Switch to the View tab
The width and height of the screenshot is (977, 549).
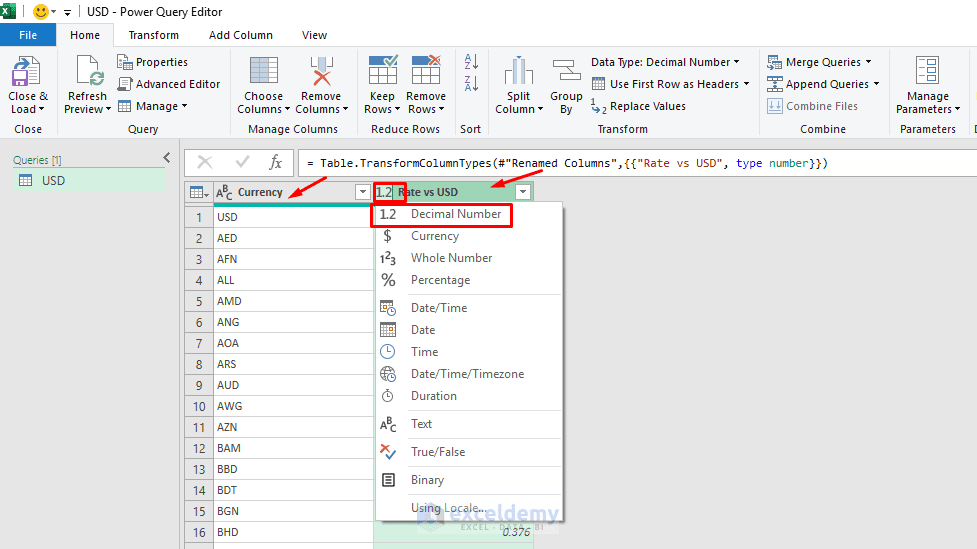click(x=314, y=35)
